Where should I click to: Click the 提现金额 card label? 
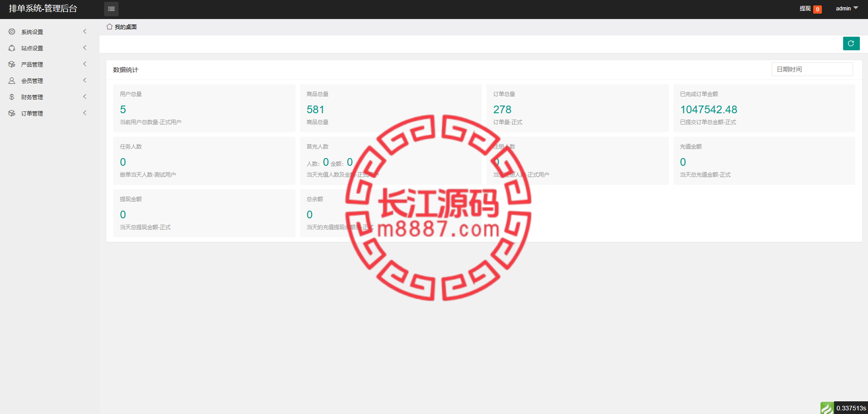pyautogui.click(x=131, y=199)
